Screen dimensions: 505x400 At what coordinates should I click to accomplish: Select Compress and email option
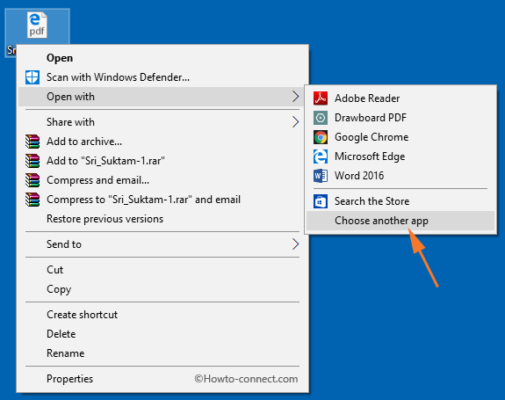(162, 180)
